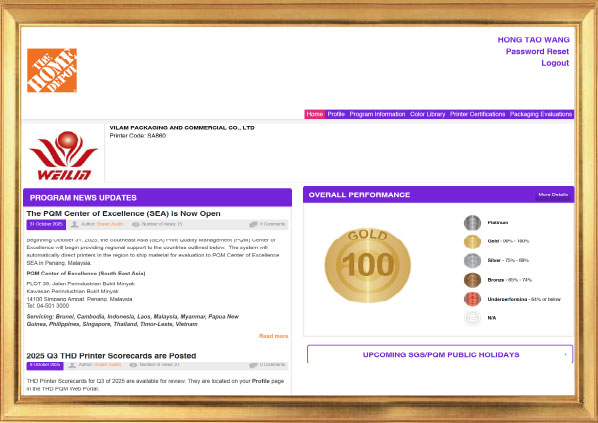Open the Color Library tab
Screen dimensions: 598x423
(x=428, y=114)
